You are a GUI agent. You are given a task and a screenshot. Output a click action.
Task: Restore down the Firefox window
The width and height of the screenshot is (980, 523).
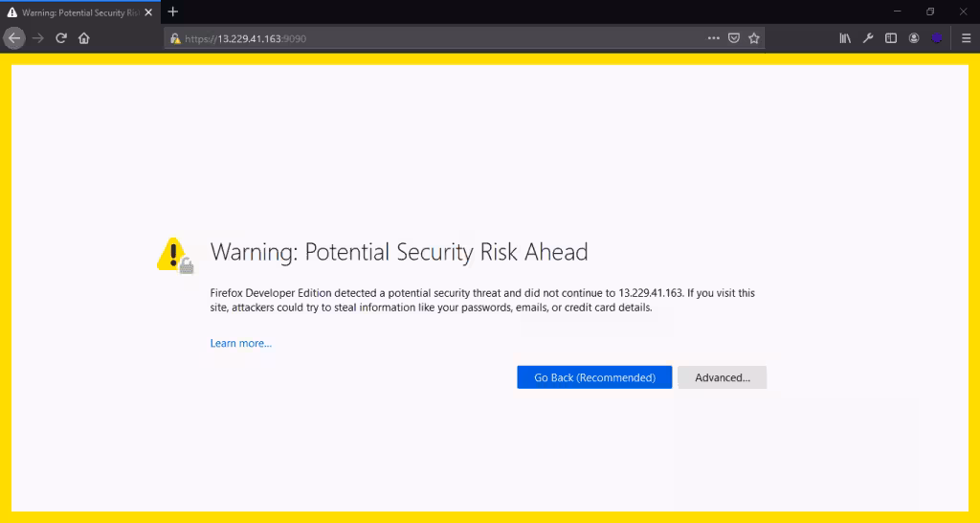930,11
